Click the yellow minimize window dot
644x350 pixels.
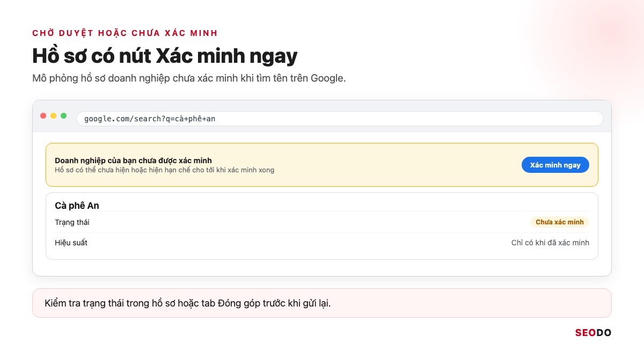click(x=54, y=116)
